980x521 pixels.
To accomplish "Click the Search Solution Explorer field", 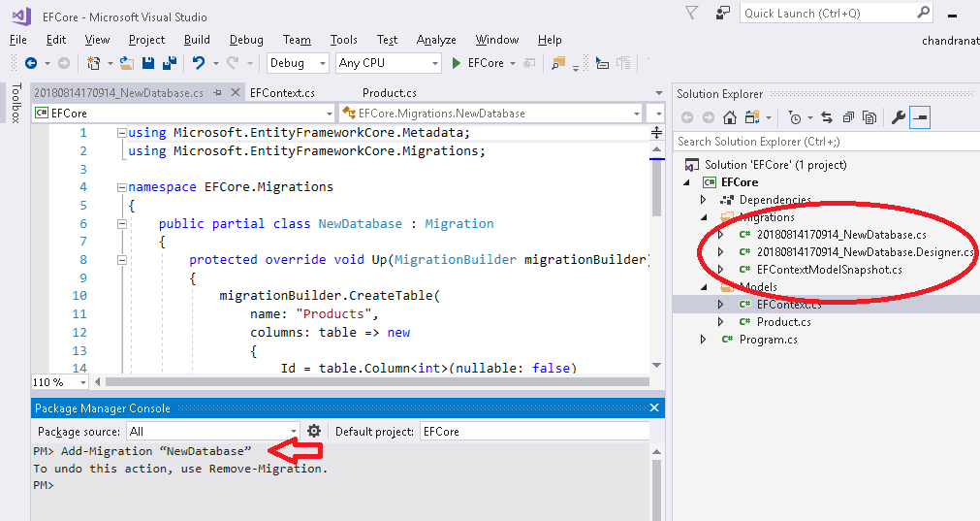I will tap(826, 142).
